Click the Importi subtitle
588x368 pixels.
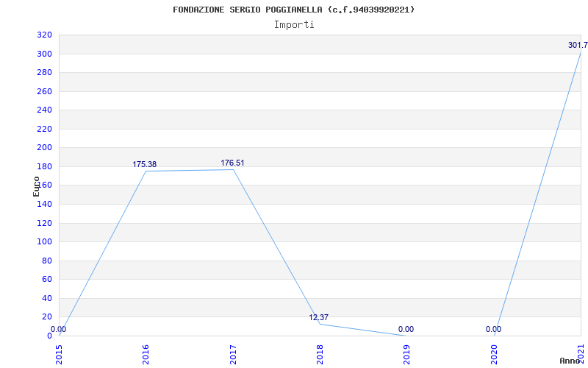tap(294, 25)
